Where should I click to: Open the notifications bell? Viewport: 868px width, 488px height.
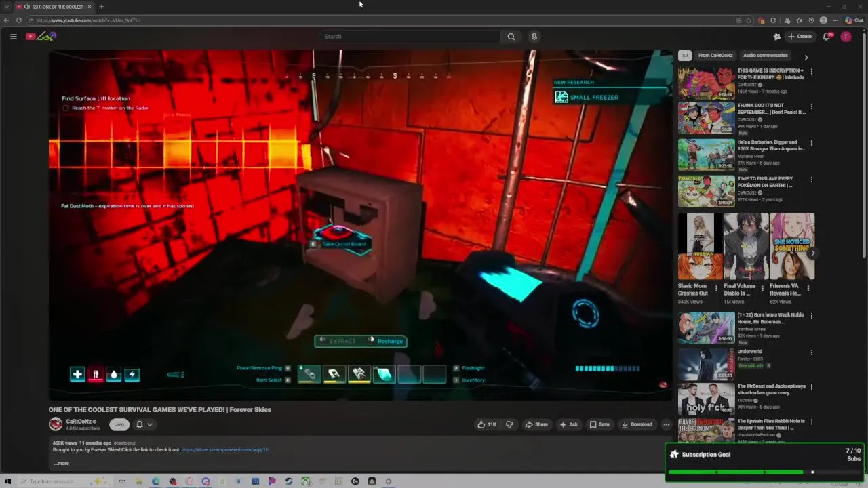click(827, 37)
